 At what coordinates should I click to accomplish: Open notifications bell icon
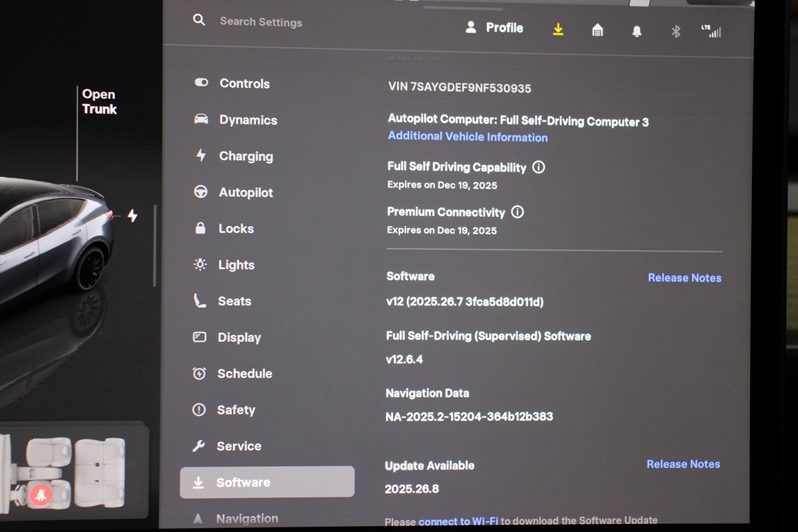(636, 31)
